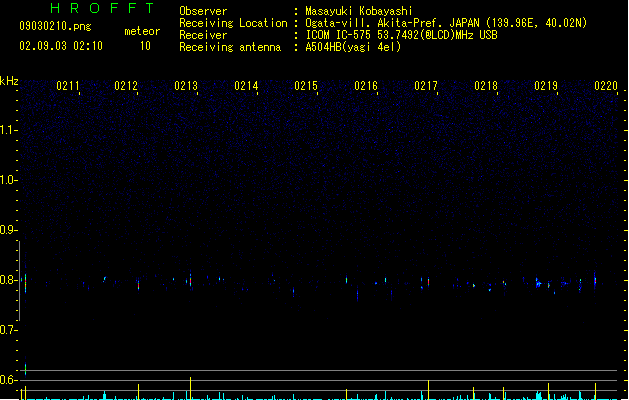This screenshot has height=400, width=629.
Task: Click the meteor echo just after 0212
Action: click(x=138, y=285)
